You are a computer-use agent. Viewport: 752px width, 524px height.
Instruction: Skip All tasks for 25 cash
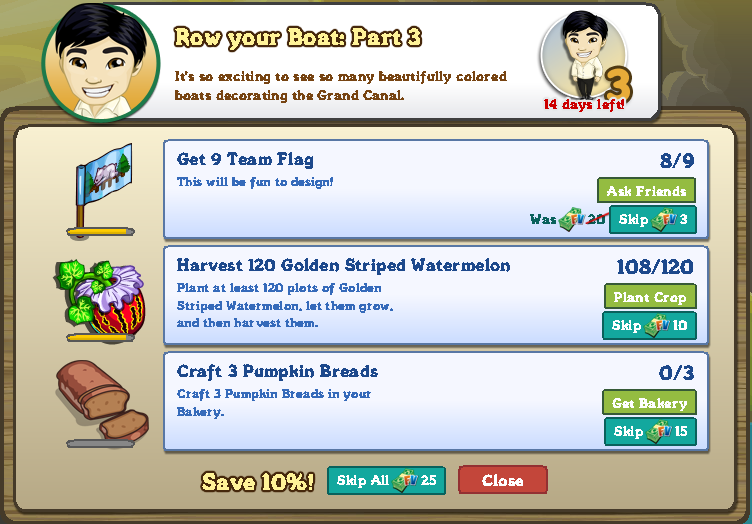pyautogui.click(x=386, y=480)
